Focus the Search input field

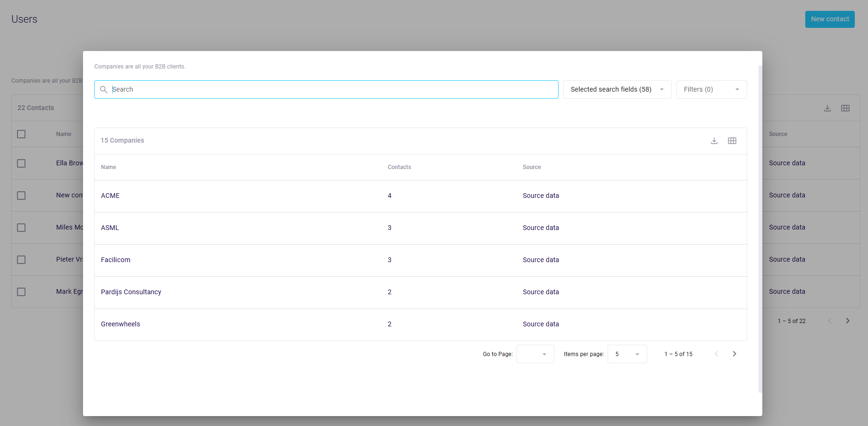(x=326, y=89)
